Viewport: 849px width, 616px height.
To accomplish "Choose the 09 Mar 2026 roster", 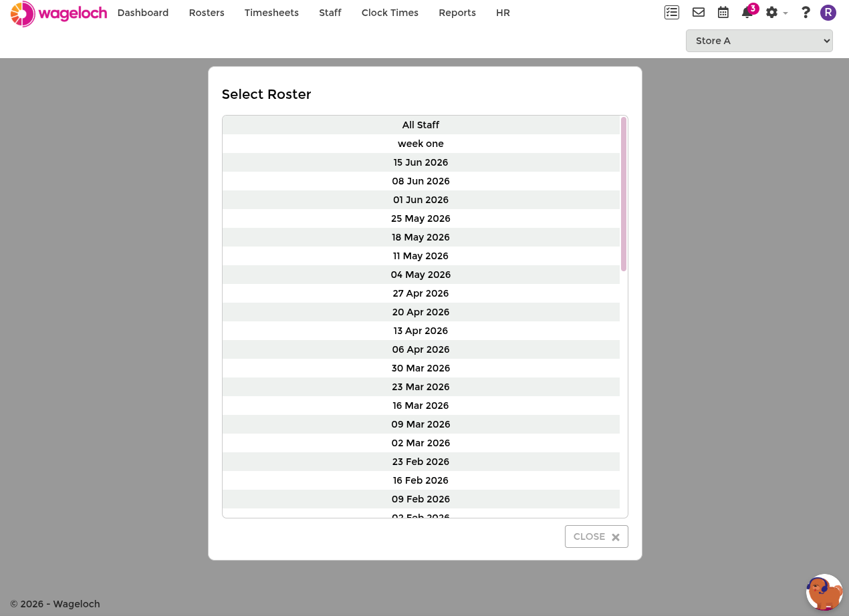I will click(x=421, y=424).
